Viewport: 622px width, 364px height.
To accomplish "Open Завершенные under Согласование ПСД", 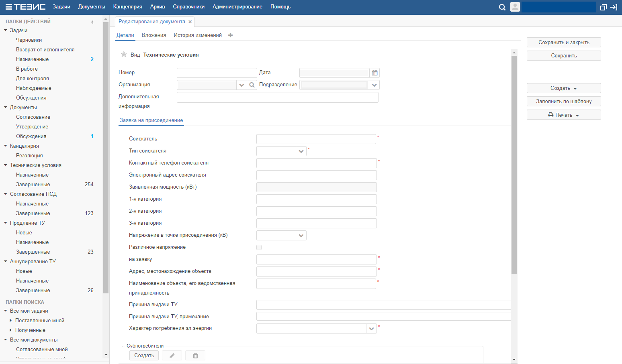I will pos(33,213).
